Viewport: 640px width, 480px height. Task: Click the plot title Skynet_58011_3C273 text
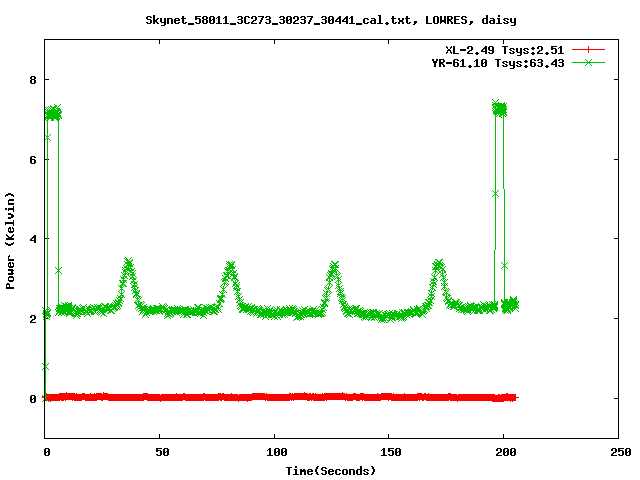(331, 20)
